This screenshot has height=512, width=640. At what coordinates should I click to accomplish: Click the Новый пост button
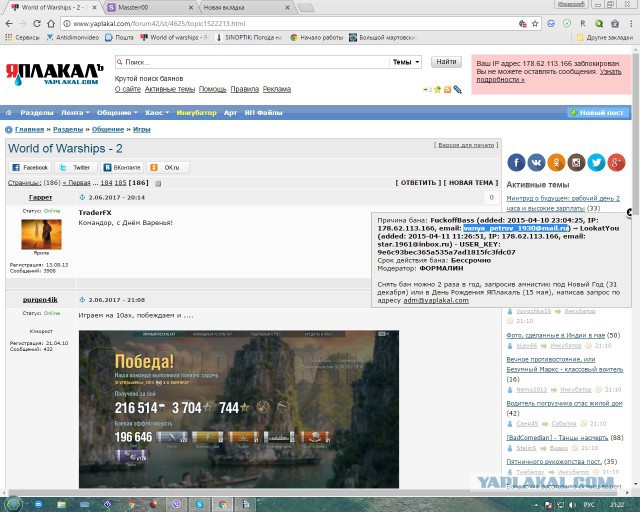tap(599, 113)
